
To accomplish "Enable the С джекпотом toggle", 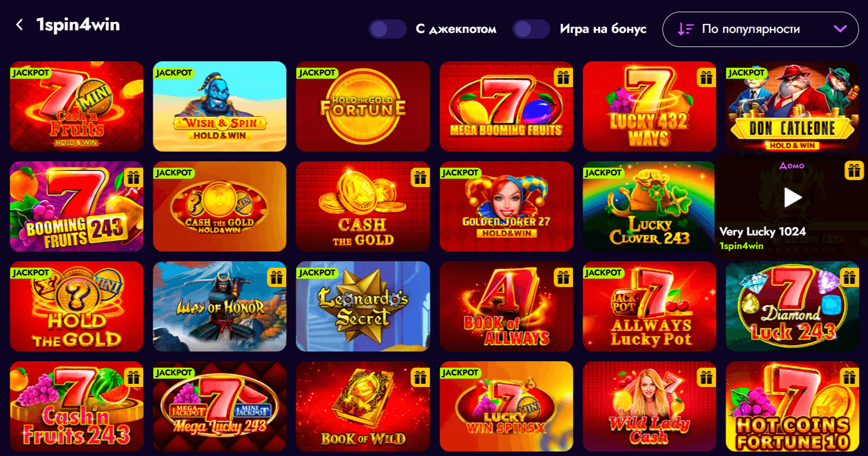I will [387, 29].
